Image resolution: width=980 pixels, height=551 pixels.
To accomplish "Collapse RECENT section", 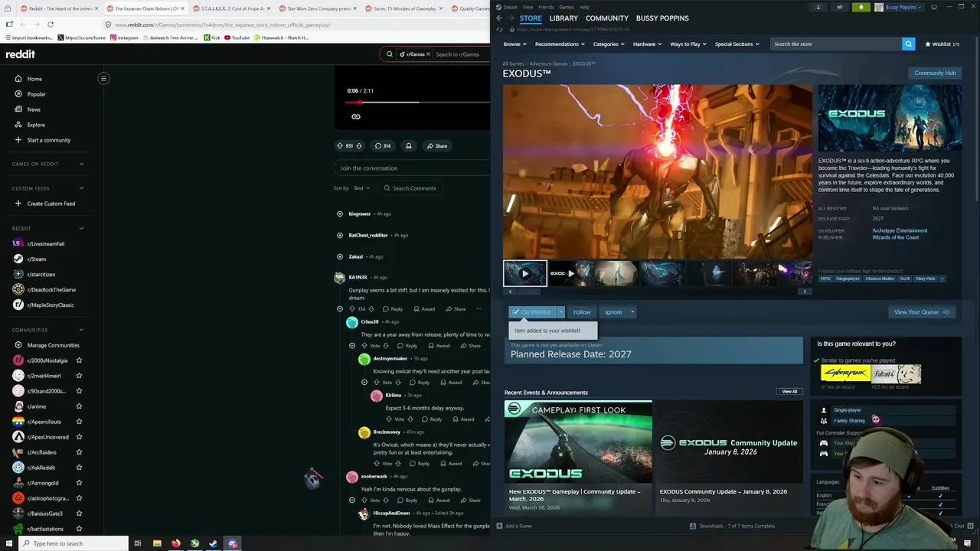I will coord(81,228).
